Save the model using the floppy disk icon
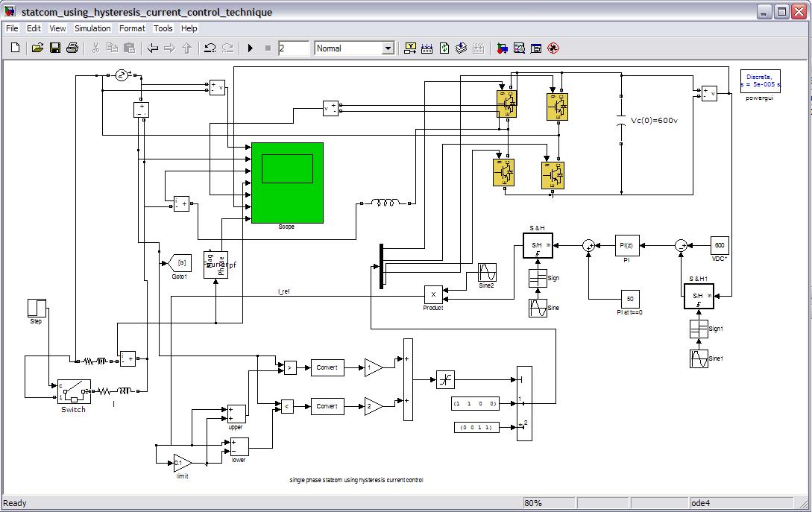The height and width of the screenshot is (512, 812). click(54, 48)
